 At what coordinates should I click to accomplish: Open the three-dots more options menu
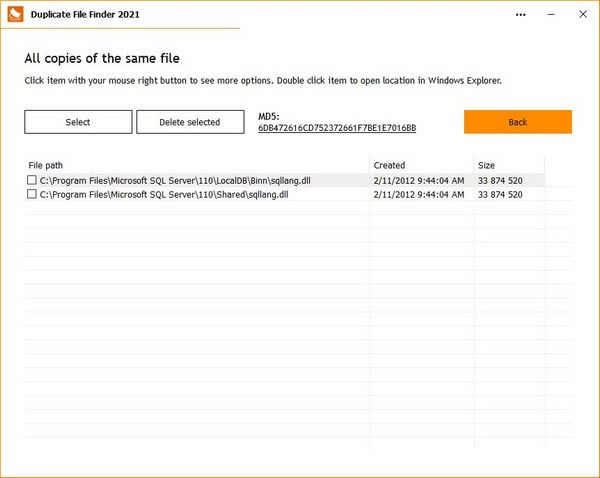(521, 15)
